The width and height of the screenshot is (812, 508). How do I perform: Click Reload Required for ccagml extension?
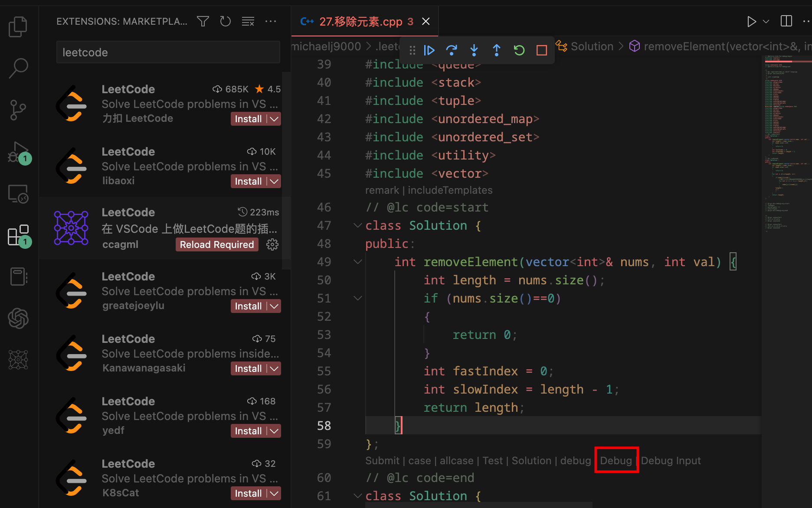coord(217,244)
